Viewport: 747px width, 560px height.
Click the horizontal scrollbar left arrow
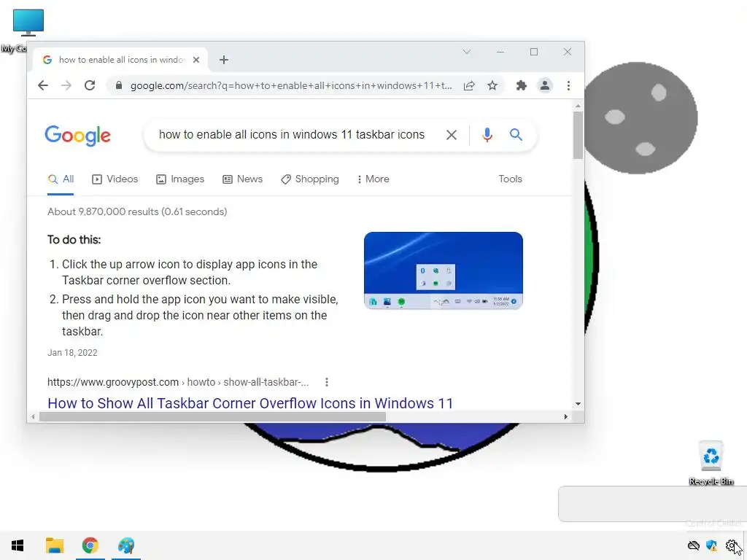click(x=32, y=416)
